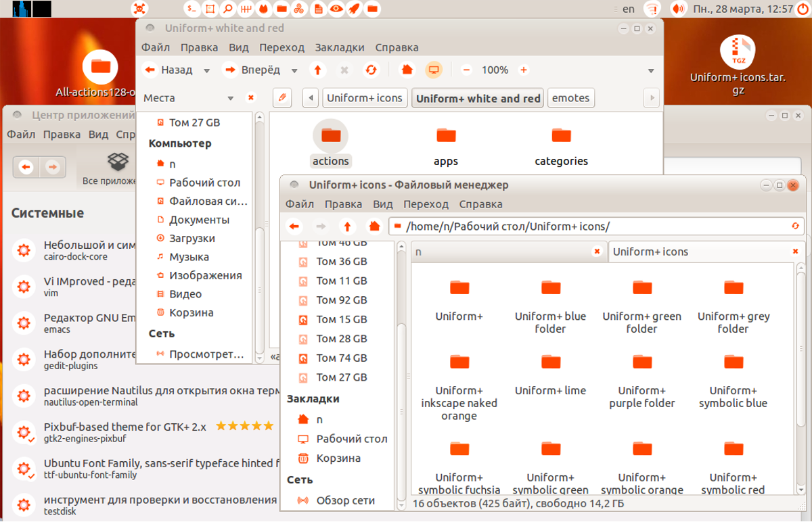Open Обзор сети in file manager sidebar

[346, 500]
